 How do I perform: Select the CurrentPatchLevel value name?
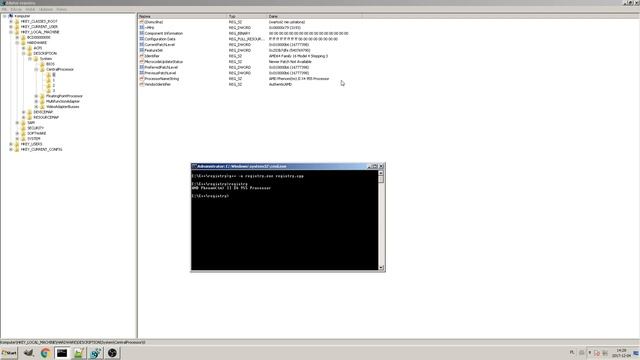160,44
